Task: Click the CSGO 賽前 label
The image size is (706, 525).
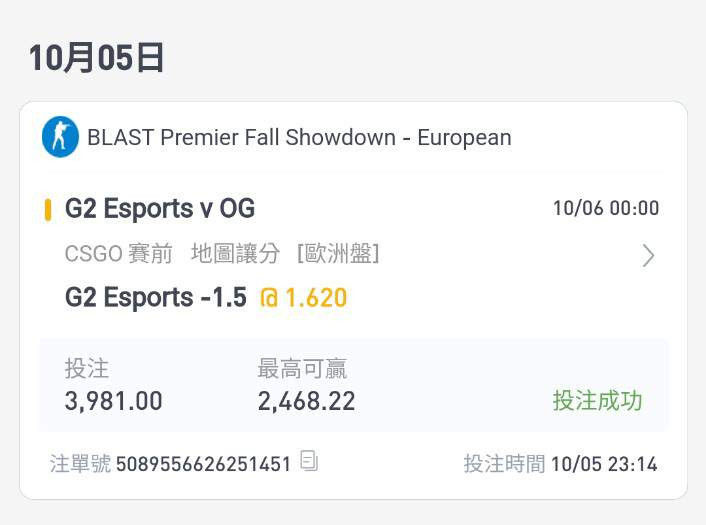Action: (118, 253)
